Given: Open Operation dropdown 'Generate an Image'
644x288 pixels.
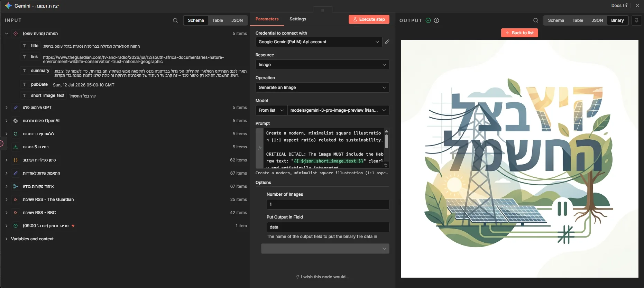Looking at the screenshot, I should (x=322, y=87).
